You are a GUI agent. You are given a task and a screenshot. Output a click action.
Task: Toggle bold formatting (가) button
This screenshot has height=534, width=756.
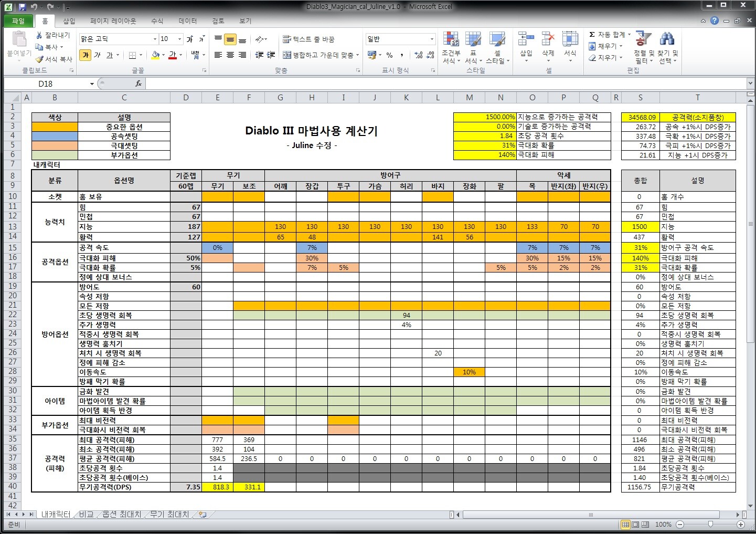86,55
